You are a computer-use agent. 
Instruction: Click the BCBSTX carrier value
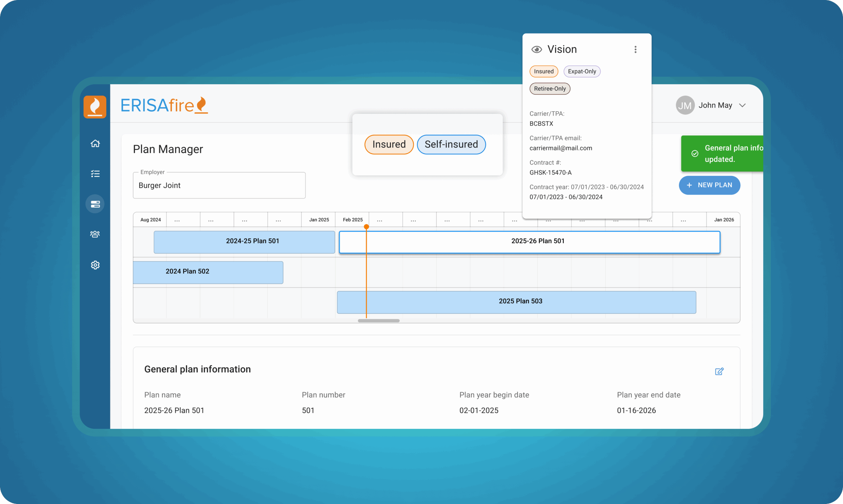pos(541,124)
